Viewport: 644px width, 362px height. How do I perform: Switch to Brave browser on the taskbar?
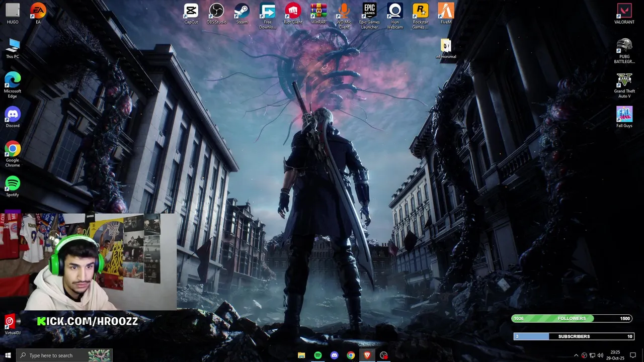pos(367,355)
